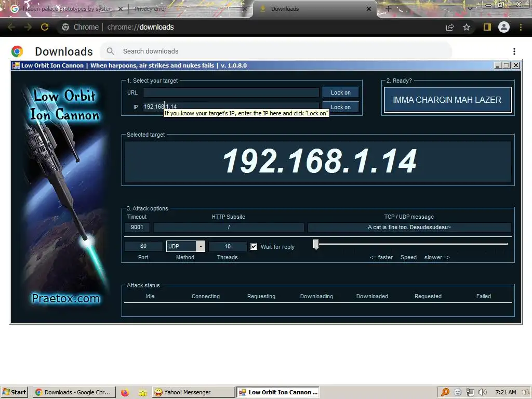The image size is (532, 399).
Task: Click the orange magnifier tray icon
Action: [x=445, y=392]
